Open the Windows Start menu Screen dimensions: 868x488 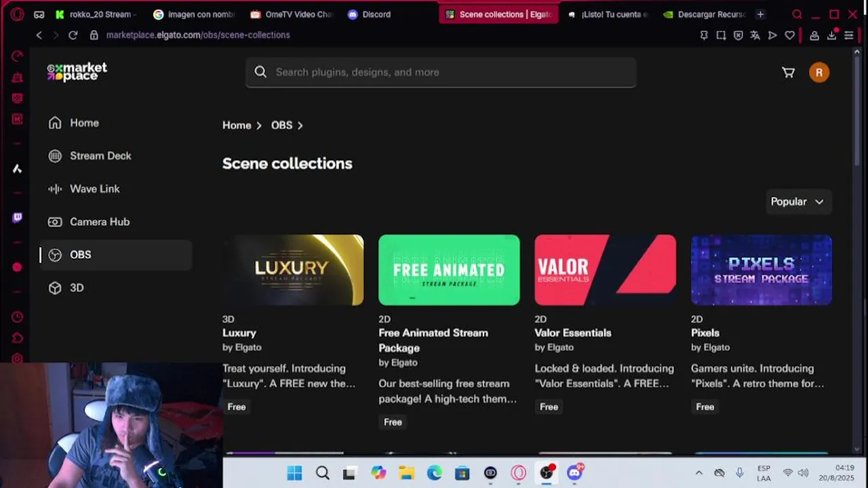coord(294,473)
